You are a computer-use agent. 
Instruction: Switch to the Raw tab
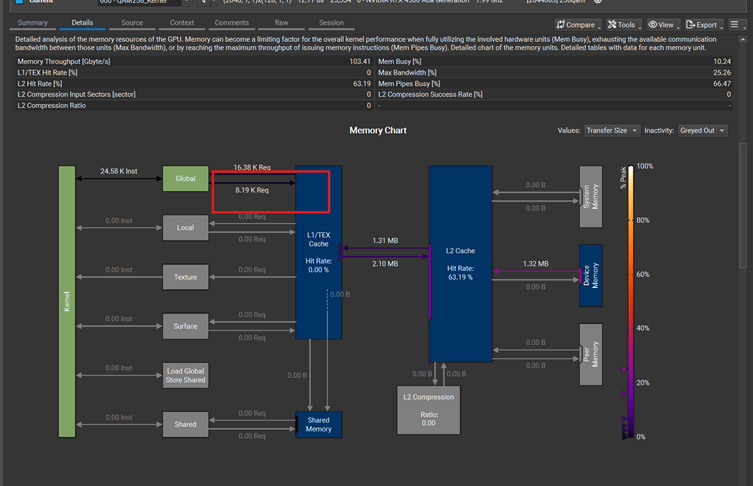pos(281,23)
